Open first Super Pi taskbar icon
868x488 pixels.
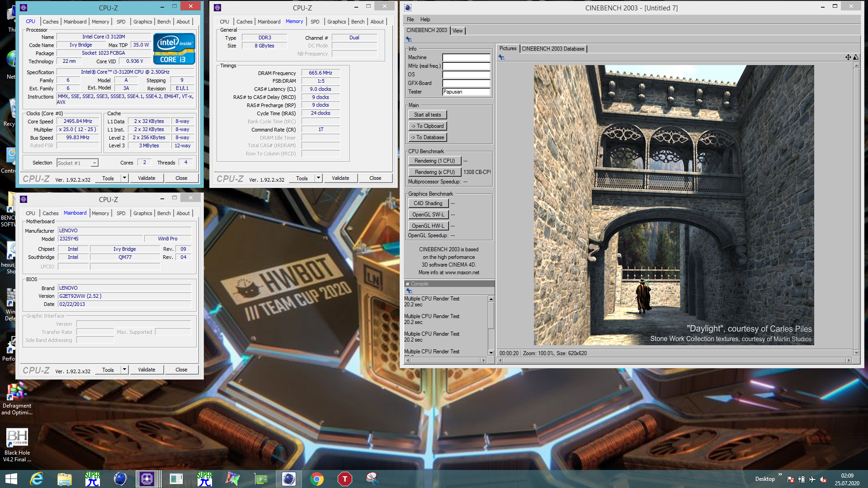point(92,479)
